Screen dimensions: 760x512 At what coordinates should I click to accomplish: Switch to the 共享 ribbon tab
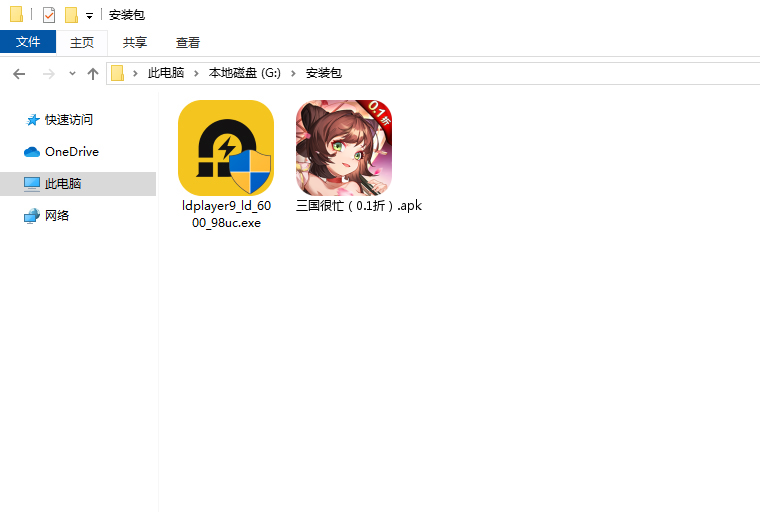click(x=135, y=43)
